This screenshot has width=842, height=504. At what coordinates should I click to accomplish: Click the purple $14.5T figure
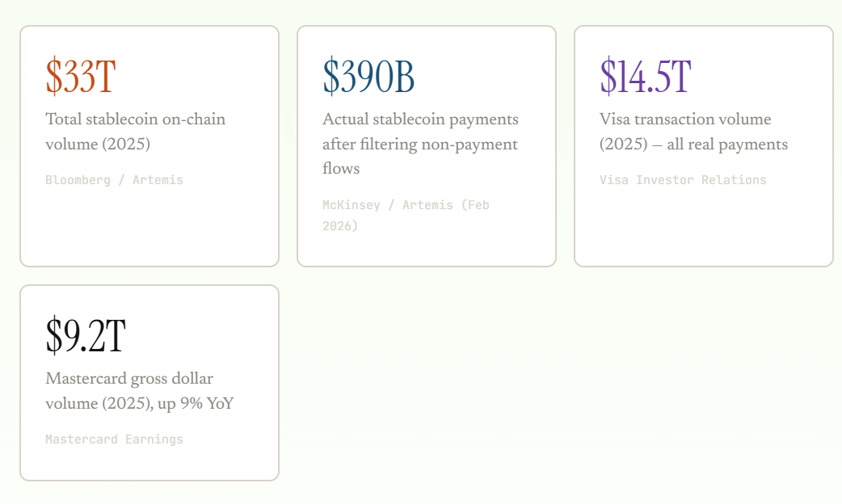point(645,77)
